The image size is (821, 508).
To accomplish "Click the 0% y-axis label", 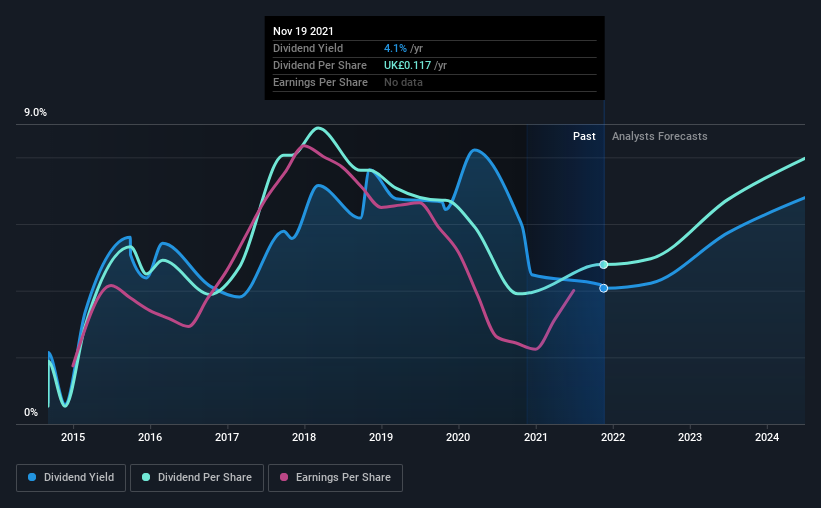I will (x=31, y=413).
